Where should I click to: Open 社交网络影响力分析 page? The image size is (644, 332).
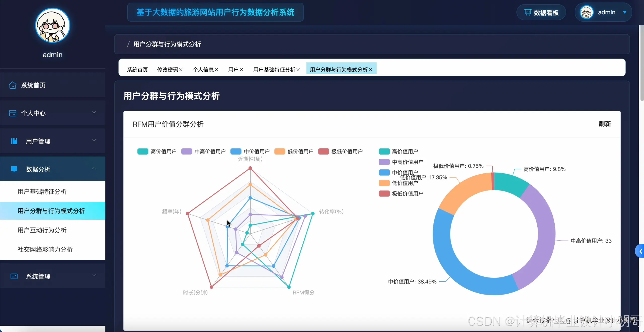click(45, 250)
